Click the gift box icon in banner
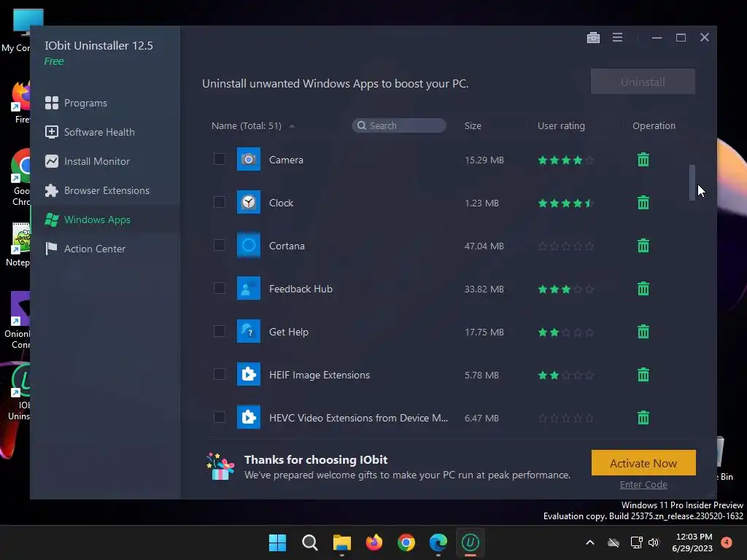The image size is (747, 560). pyautogui.click(x=220, y=466)
